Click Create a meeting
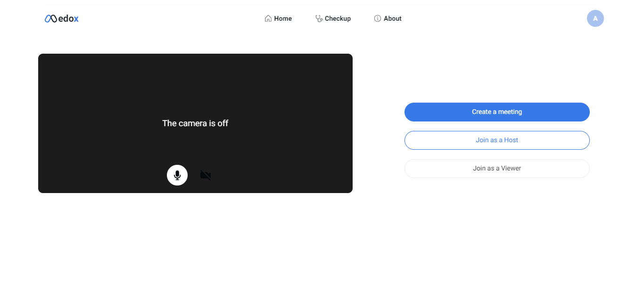 (497, 112)
